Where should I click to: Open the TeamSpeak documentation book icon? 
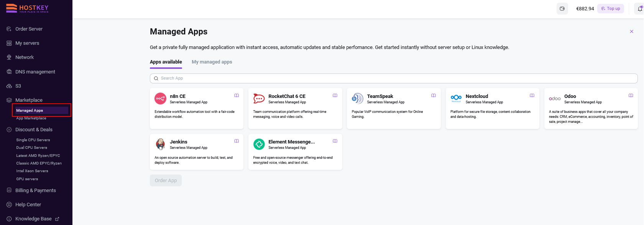tap(434, 96)
